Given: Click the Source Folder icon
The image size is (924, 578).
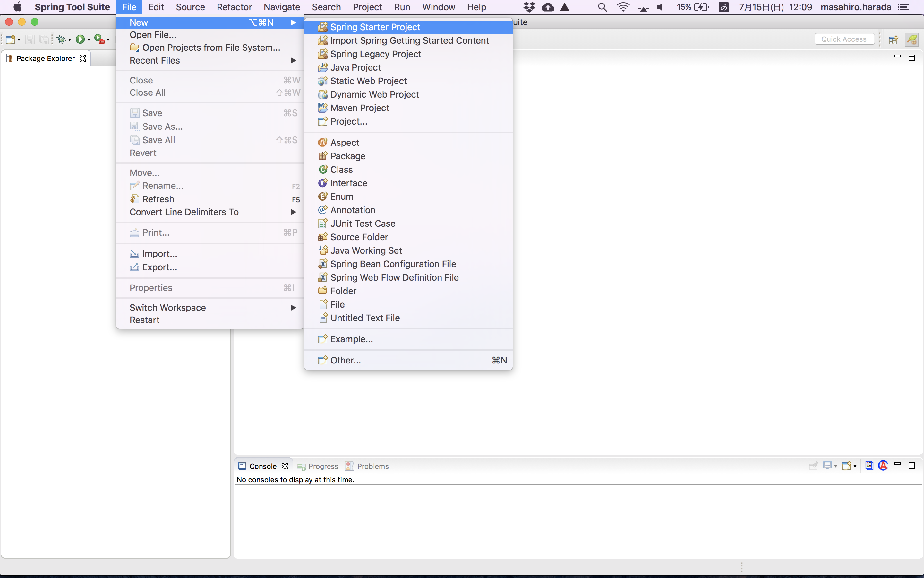Looking at the screenshot, I should pyautogui.click(x=323, y=237).
